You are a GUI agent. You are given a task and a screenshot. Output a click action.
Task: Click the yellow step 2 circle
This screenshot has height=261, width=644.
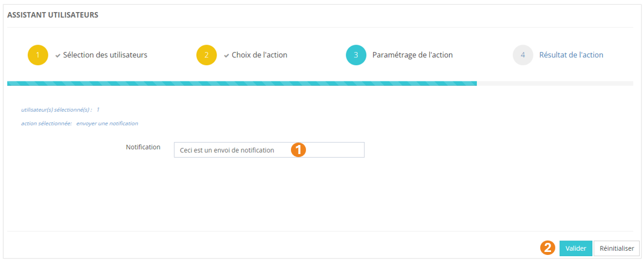(206, 55)
